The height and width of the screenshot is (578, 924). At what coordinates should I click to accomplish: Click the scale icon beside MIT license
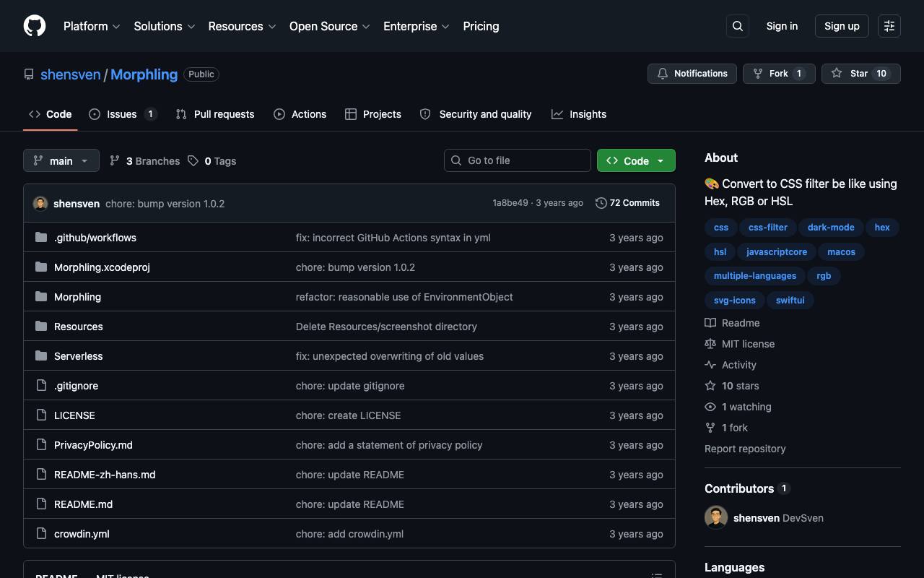coord(710,344)
